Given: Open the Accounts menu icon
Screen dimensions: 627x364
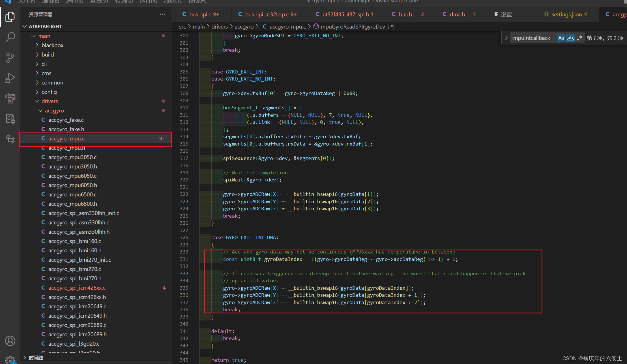Looking at the screenshot, I should tap(10, 341).
